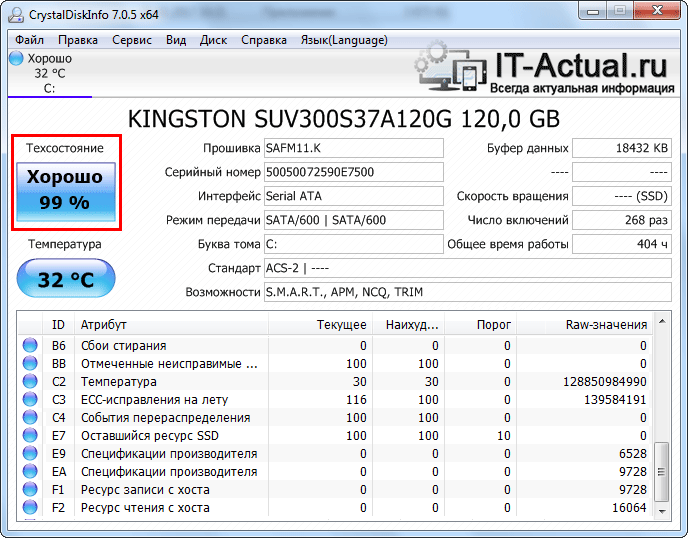The height and width of the screenshot is (538, 688).
Task: Click the Raw-значения column header
Action: click(584, 325)
